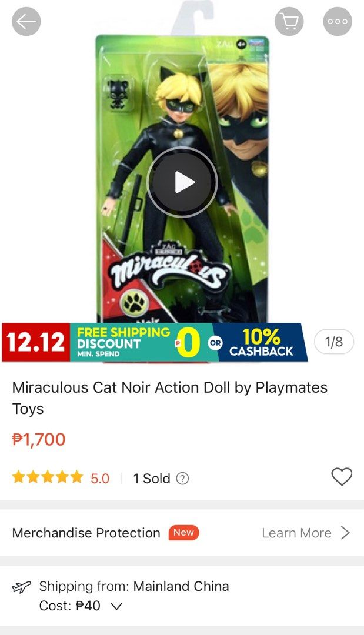Click the Learn More link
364x635 pixels.
(296, 533)
